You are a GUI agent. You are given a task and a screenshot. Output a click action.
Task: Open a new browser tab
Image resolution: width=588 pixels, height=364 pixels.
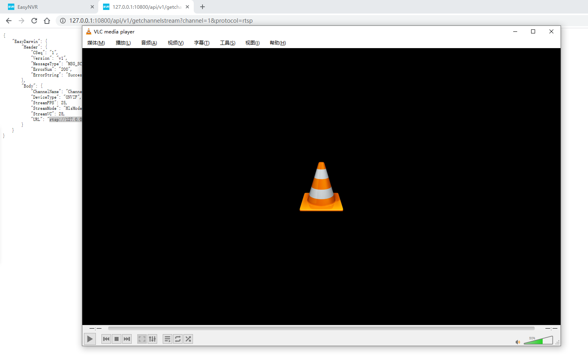202,7
